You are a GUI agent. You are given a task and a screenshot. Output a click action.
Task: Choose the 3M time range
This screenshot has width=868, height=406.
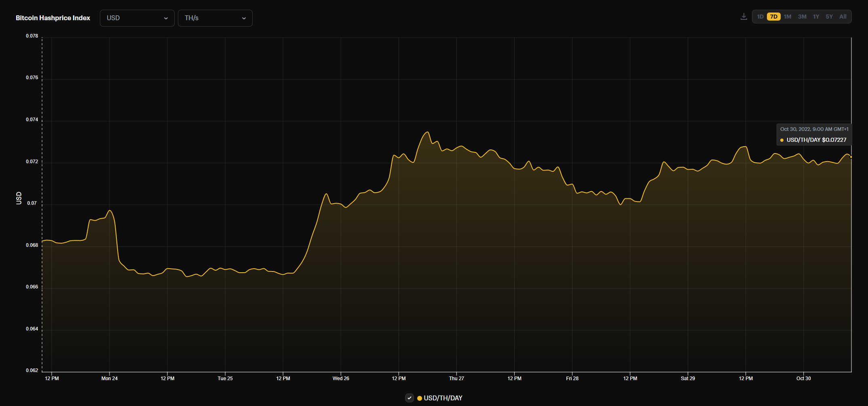click(x=802, y=17)
